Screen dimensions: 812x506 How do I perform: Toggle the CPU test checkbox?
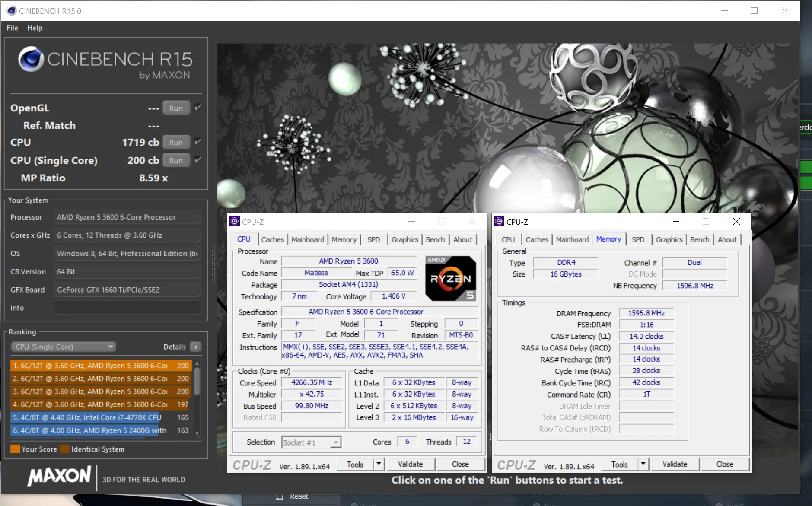[x=198, y=142]
